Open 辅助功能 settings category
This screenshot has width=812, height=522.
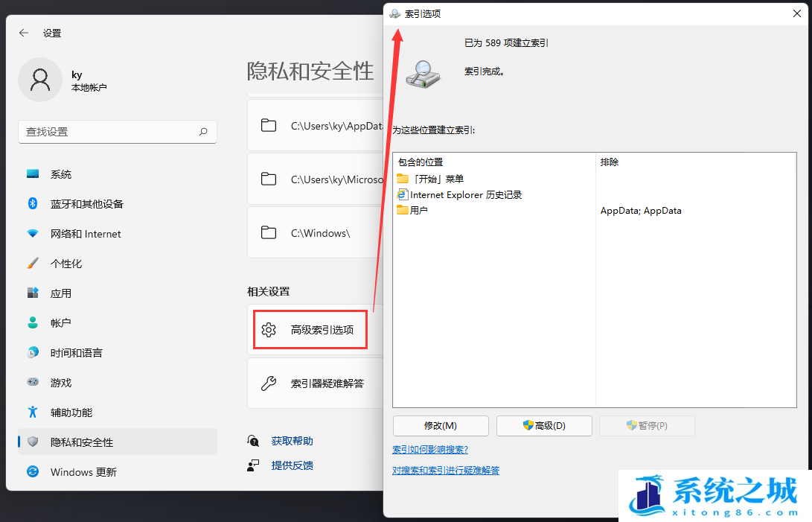pyautogui.click(x=118, y=412)
